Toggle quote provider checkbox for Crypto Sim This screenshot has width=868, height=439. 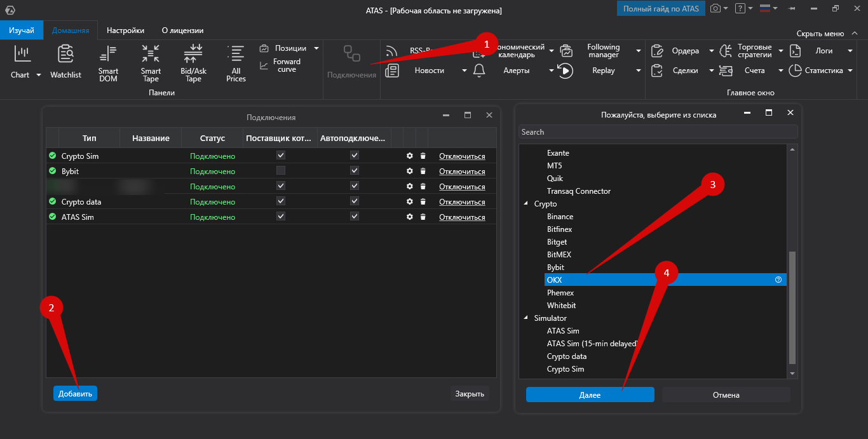click(x=281, y=155)
